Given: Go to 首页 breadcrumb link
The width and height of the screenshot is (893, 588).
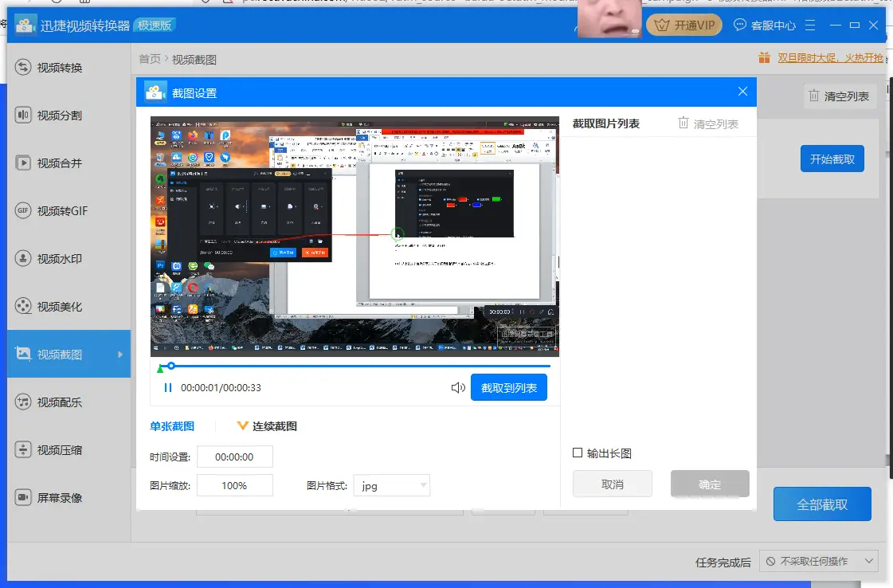Looking at the screenshot, I should tap(150, 59).
